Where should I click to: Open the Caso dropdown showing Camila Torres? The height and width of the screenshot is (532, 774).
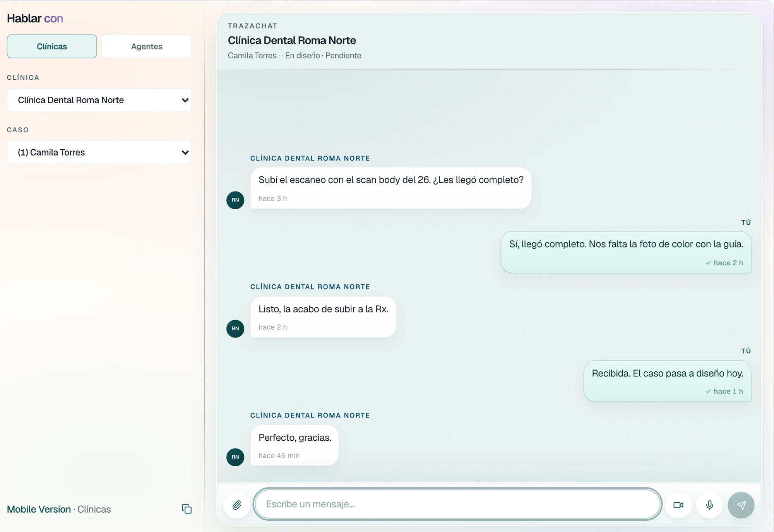tap(99, 152)
